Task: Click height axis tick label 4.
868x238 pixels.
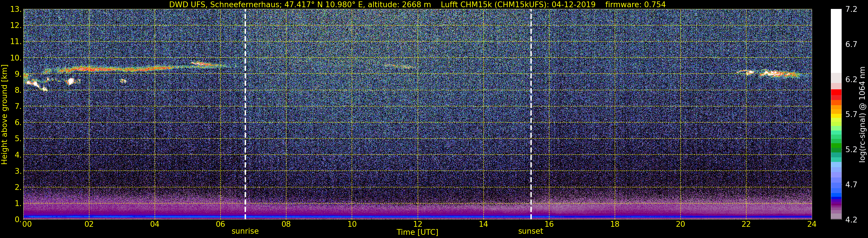Action: coord(18,155)
